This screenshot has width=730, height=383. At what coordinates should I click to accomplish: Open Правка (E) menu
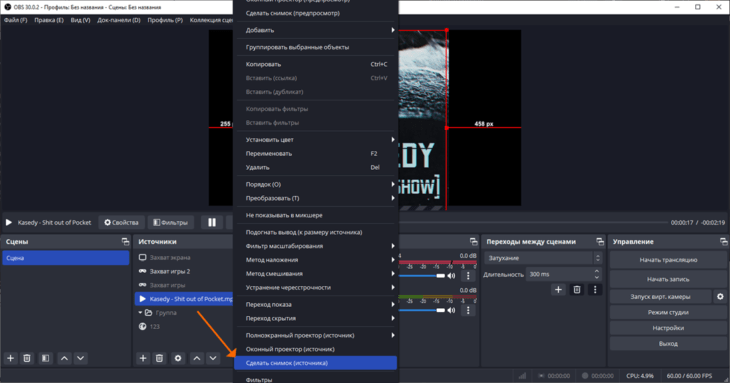tap(49, 20)
